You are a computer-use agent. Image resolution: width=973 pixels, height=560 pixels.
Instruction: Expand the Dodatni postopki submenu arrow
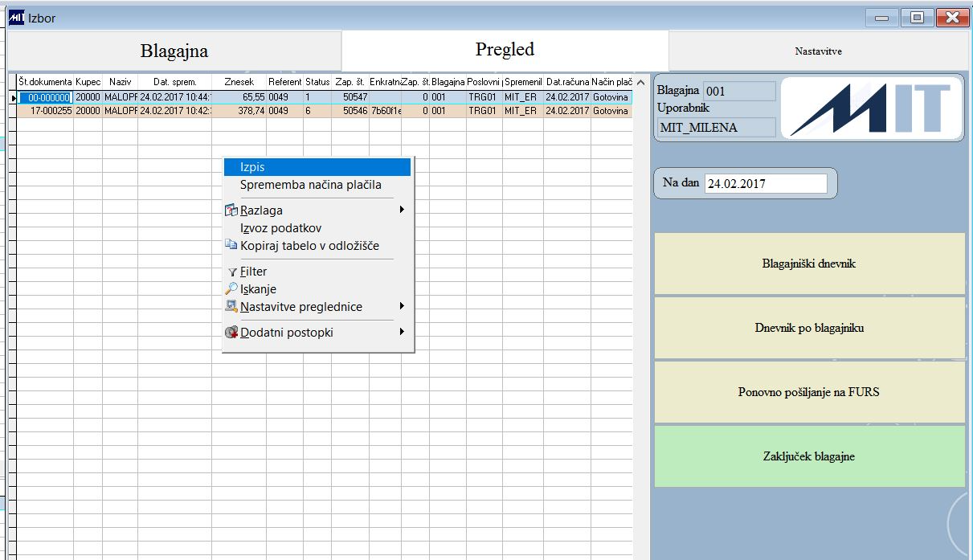(x=401, y=332)
